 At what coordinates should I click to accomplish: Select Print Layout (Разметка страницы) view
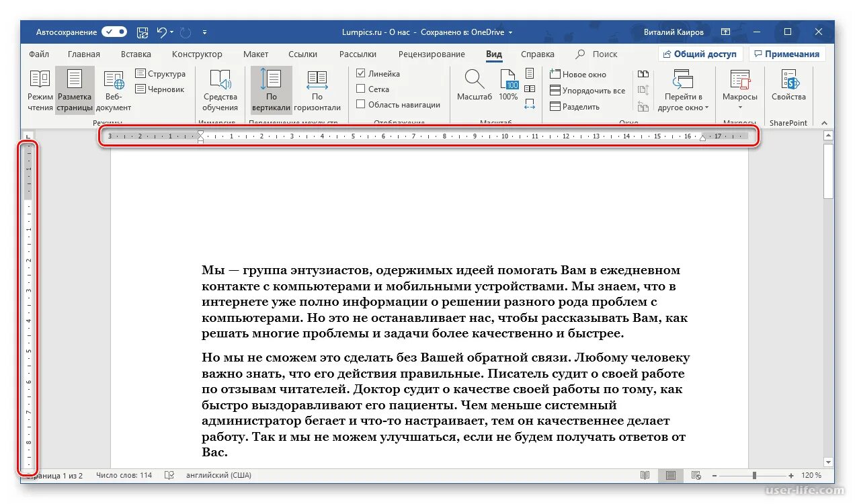tap(75, 89)
